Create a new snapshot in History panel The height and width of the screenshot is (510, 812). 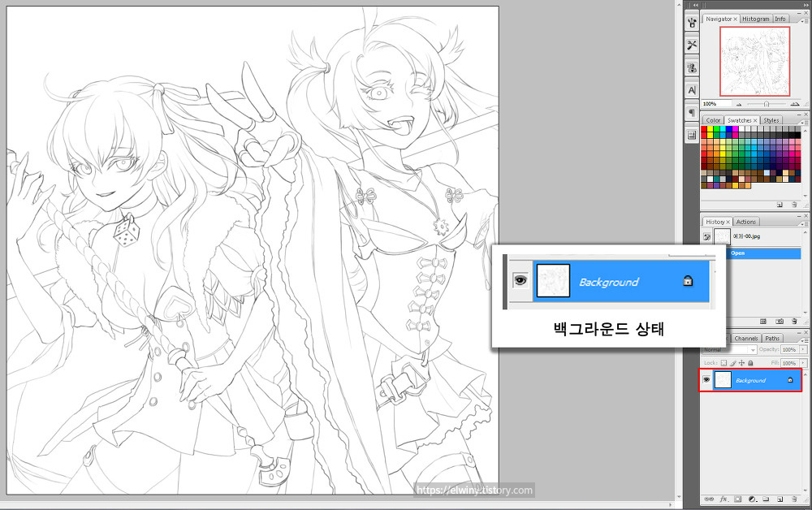(x=780, y=322)
